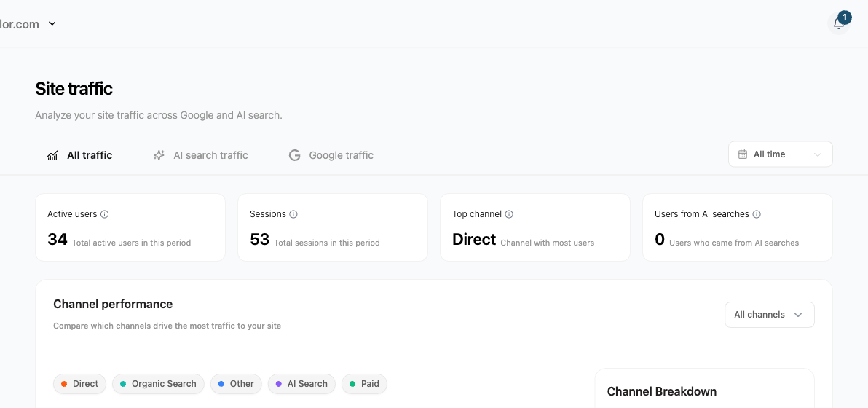The image size is (868, 408).
Task: Show info tooltip for Active users
Action: (x=105, y=214)
